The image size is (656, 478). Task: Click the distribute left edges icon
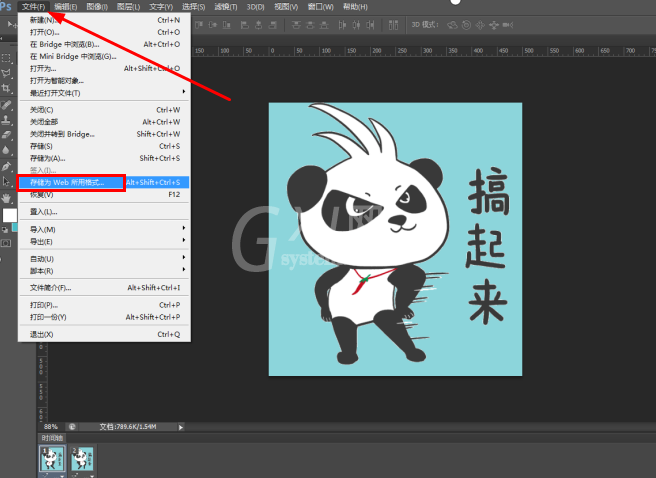tap(342, 25)
